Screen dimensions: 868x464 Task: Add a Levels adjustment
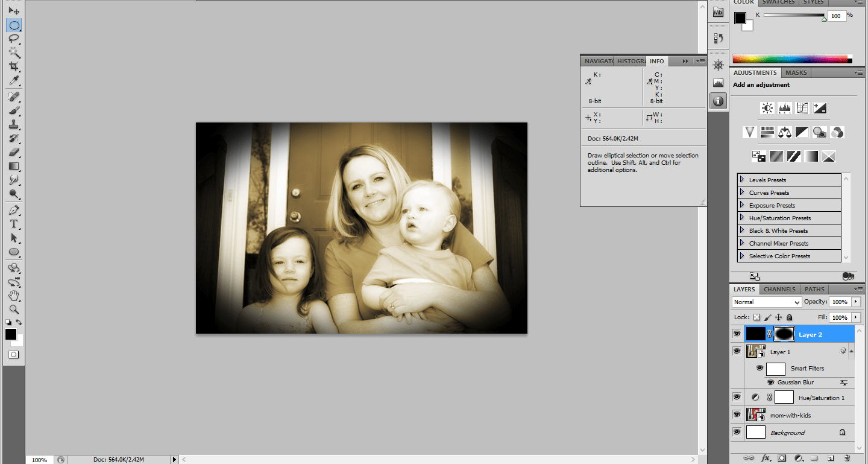(x=785, y=108)
